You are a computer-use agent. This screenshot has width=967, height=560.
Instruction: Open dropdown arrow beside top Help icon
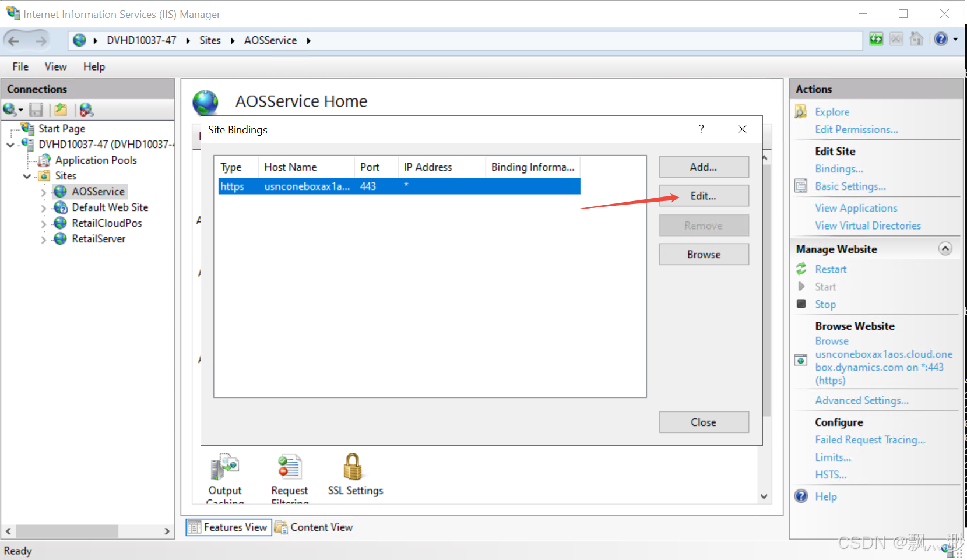pyautogui.click(x=955, y=40)
